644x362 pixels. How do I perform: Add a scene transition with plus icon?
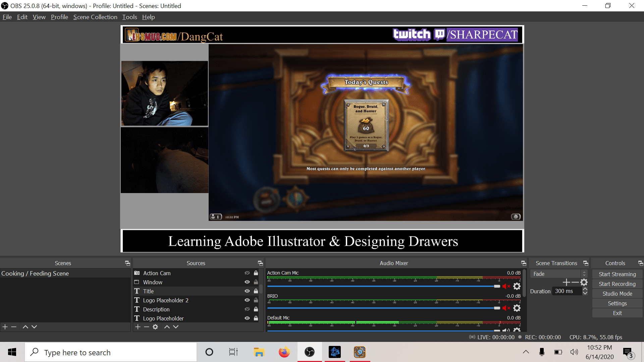click(x=566, y=283)
